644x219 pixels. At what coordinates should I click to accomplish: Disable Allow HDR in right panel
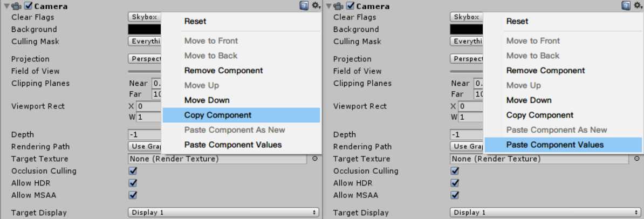tap(455, 183)
